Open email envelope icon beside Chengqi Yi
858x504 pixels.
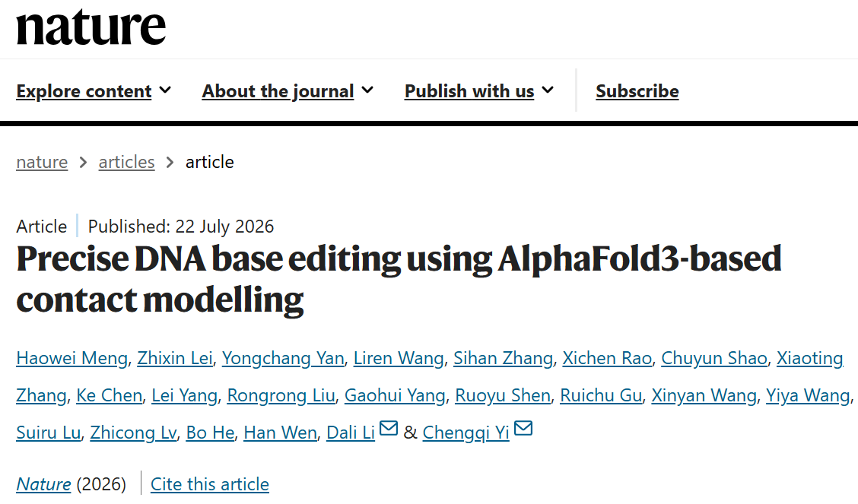click(523, 428)
